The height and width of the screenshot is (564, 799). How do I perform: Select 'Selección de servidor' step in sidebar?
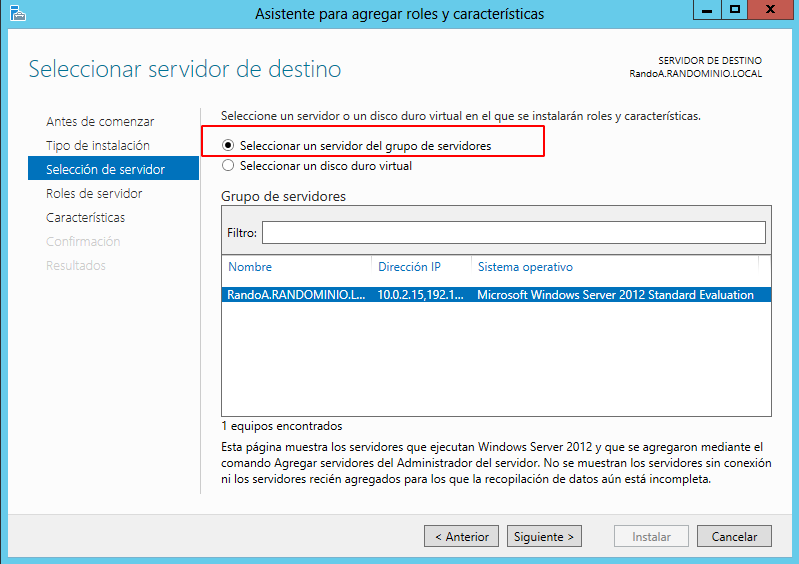(113, 169)
